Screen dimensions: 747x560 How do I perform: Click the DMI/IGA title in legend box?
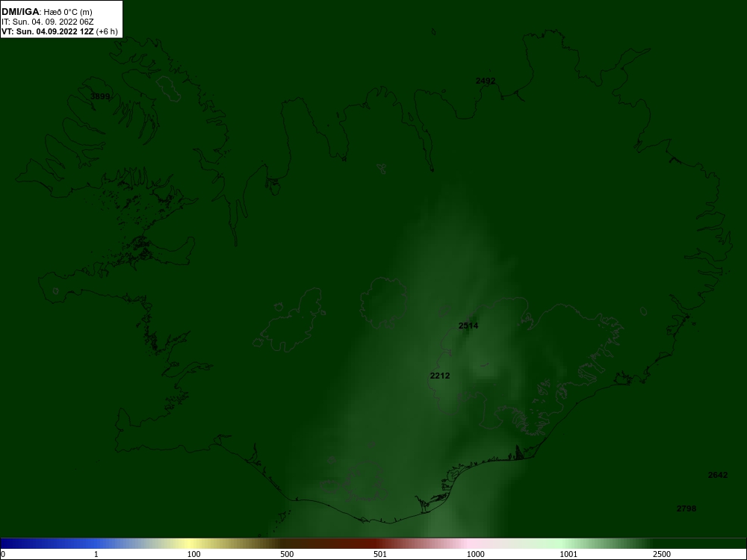pos(20,12)
